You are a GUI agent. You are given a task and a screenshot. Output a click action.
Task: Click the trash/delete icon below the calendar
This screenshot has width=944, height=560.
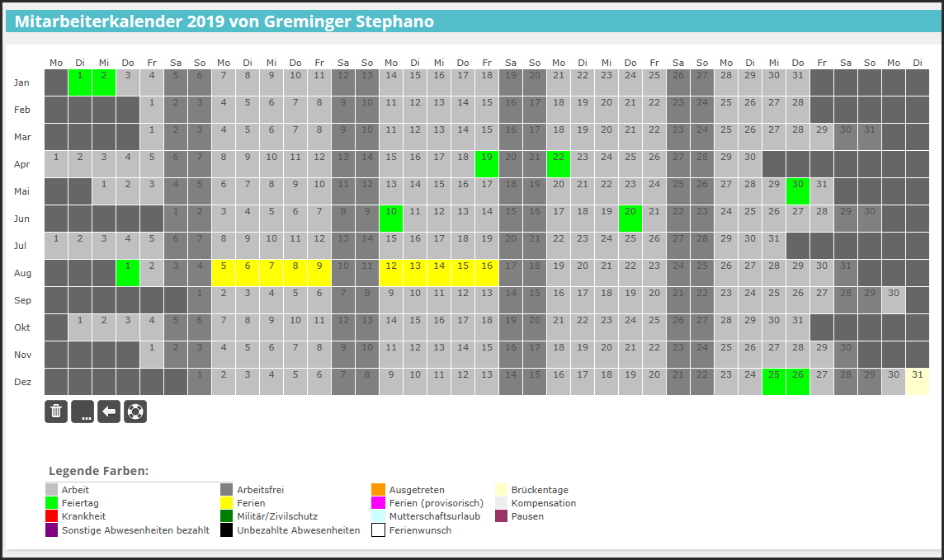(56, 412)
